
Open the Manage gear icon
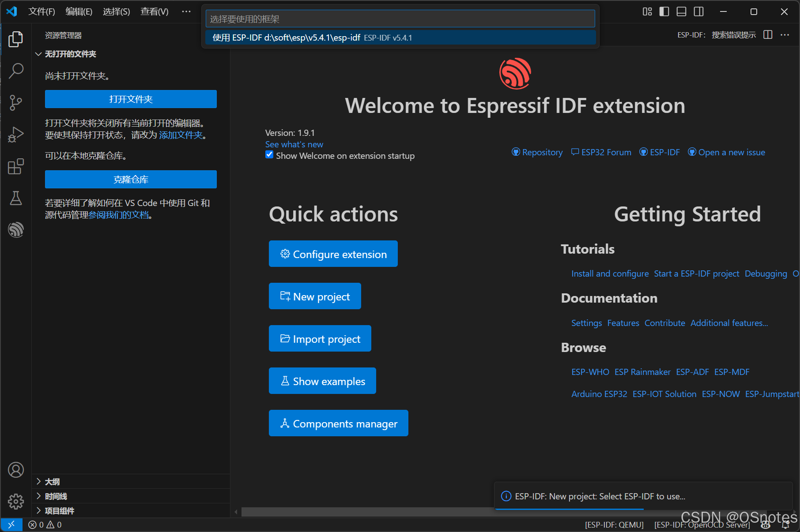[x=16, y=502]
